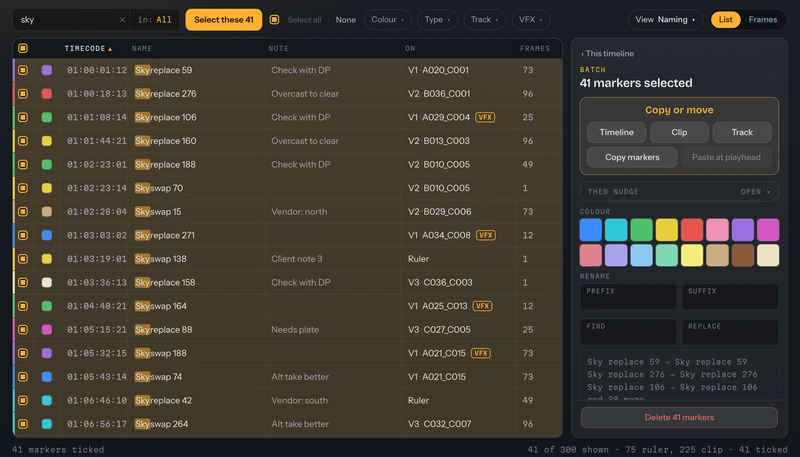This screenshot has width=800, height=457.
Task: Switch to the Frames view
Action: point(763,20)
